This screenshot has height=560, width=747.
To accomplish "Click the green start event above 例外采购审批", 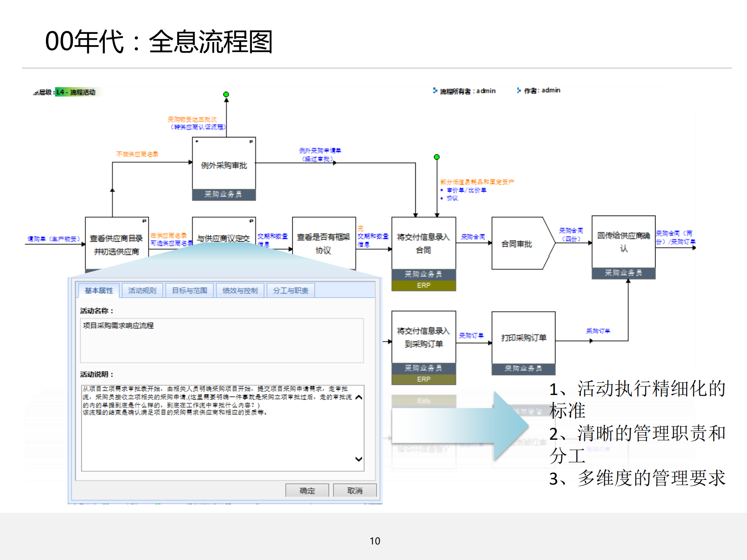I will click(226, 94).
